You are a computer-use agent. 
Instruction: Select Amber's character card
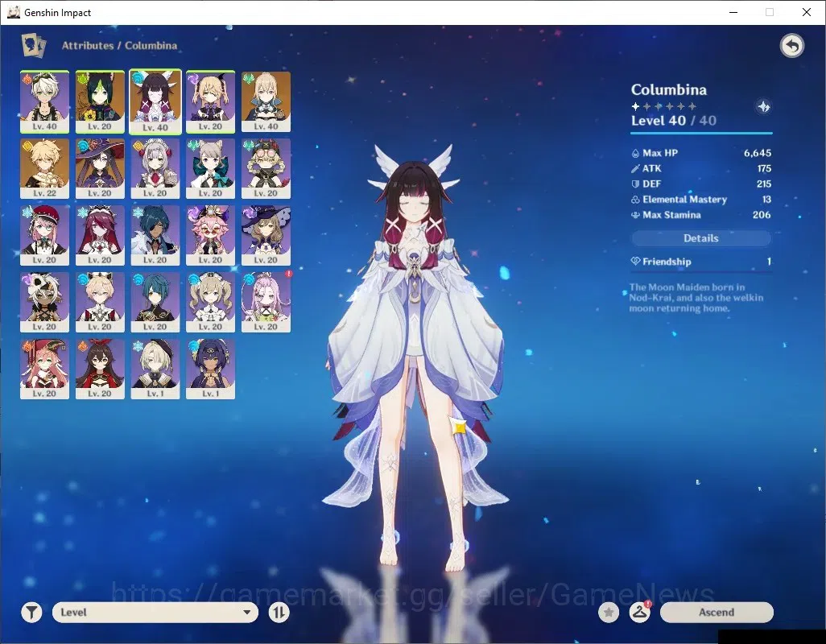tap(100, 369)
